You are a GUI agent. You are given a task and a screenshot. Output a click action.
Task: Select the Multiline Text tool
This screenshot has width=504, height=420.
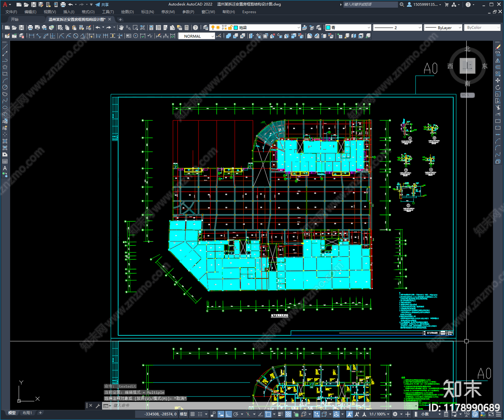point(5,168)
